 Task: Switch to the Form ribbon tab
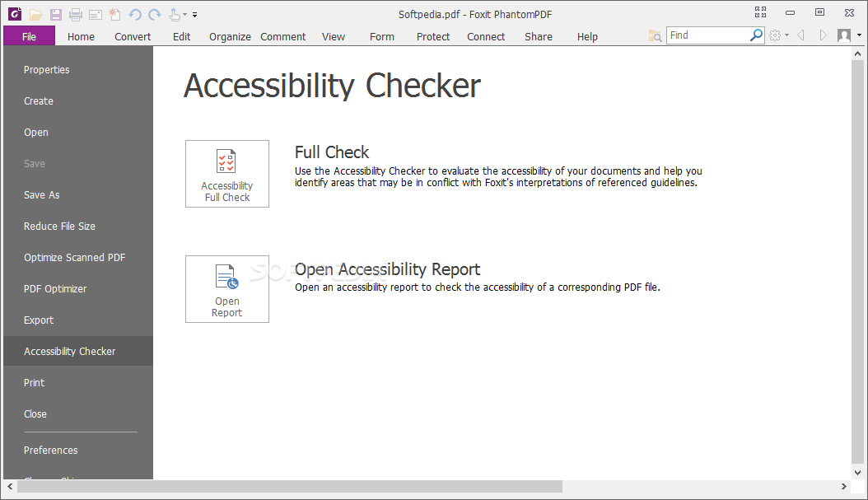click(x=382, y=36)
